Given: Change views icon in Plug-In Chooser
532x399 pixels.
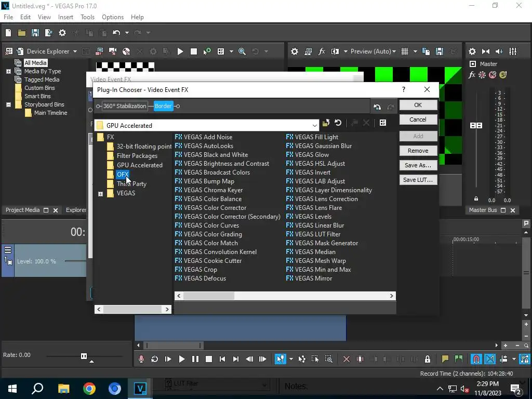Looking at the screenshot, I should 383,123.
